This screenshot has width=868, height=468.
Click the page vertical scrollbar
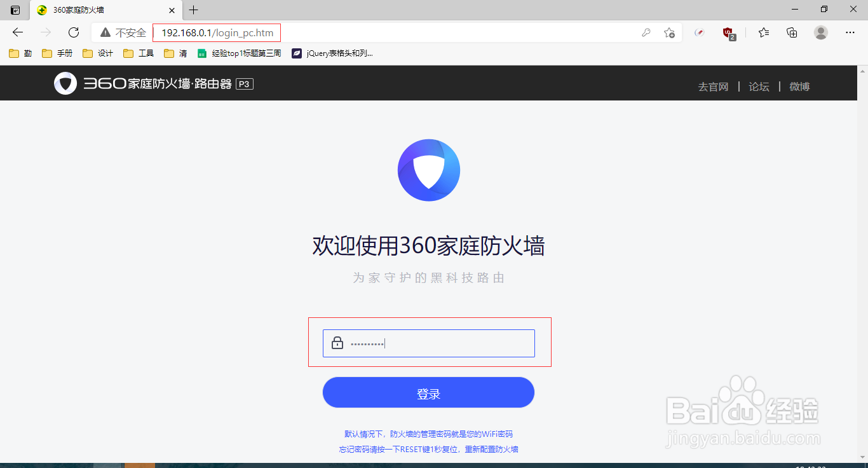pyautogui.click(x=862, y=263)
